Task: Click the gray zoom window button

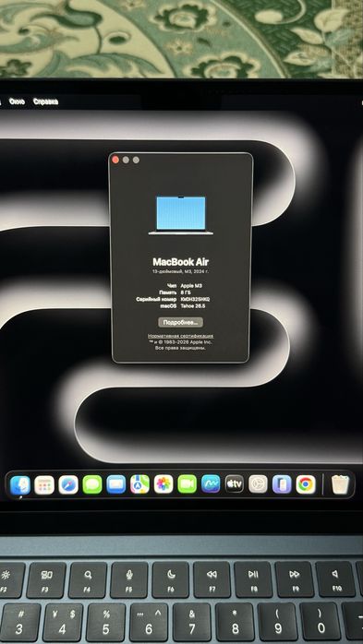Action: pos(136,160)
